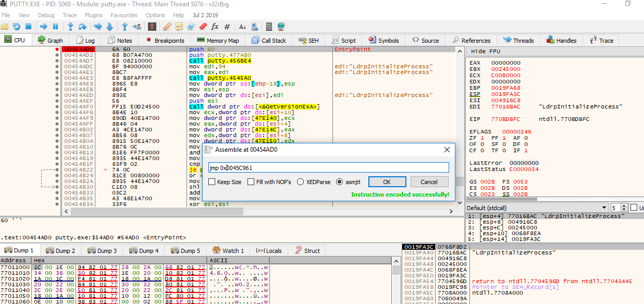This screenshot has width=644, height=304.
Task: Increase the stack argument count spinner
Action: 625,205
